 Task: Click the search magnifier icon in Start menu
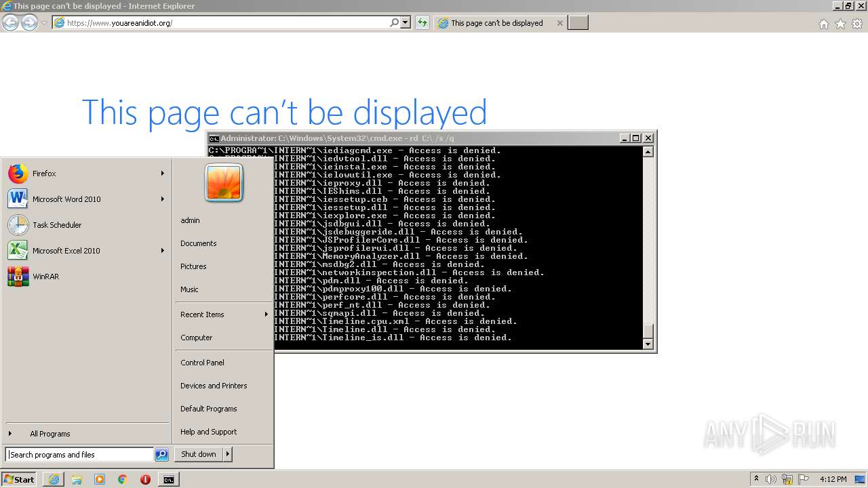(x=161, y=455)
